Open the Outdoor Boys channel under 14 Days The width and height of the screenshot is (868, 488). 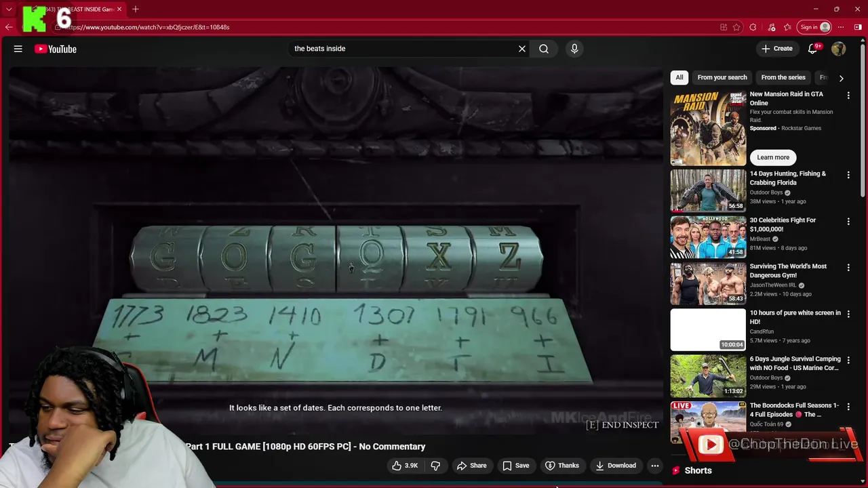[766, 192]
